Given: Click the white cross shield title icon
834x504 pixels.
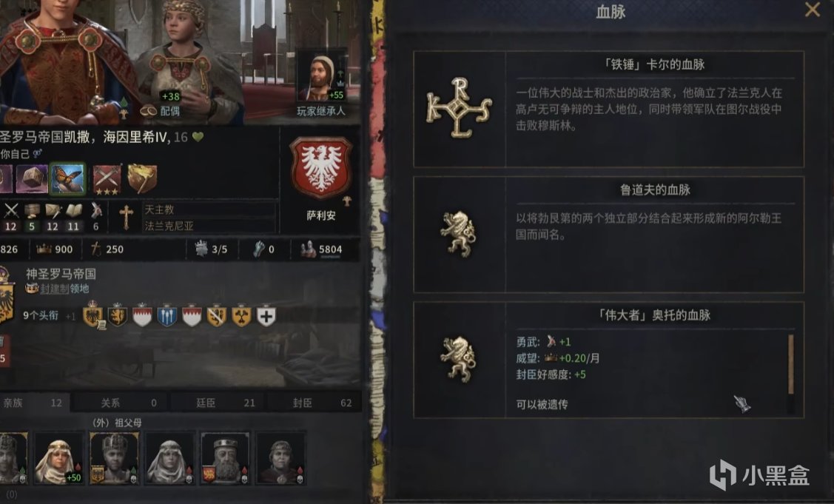Looking at the screenshot, I should pyautogui.click(x=266, y=316).
